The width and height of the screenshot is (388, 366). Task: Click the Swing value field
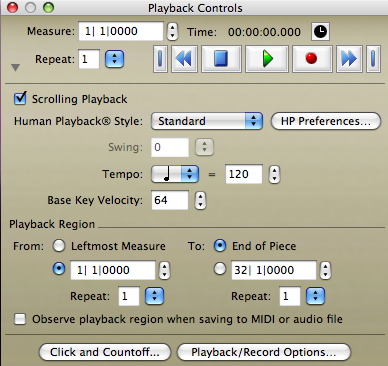click(x=170, y=147)
